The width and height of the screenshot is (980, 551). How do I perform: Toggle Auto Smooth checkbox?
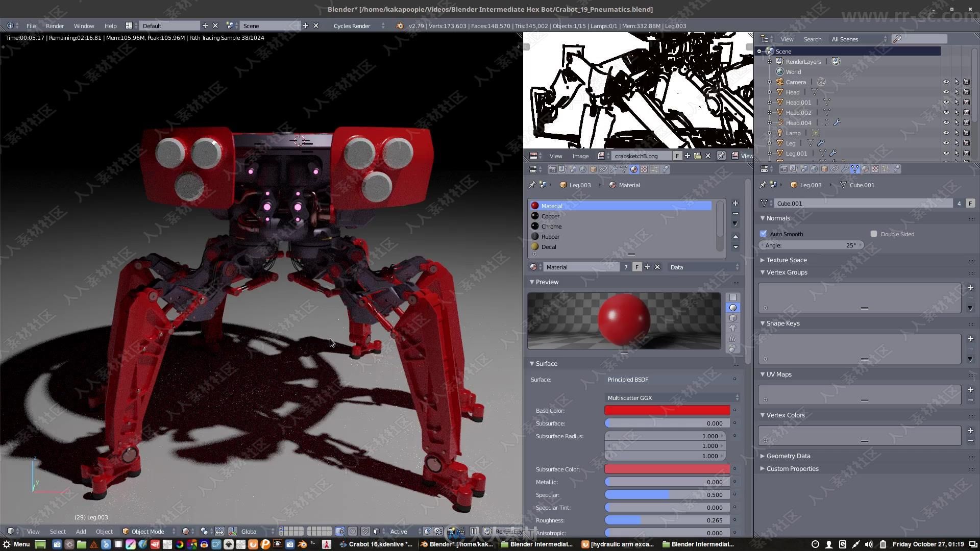click(764, 234)
